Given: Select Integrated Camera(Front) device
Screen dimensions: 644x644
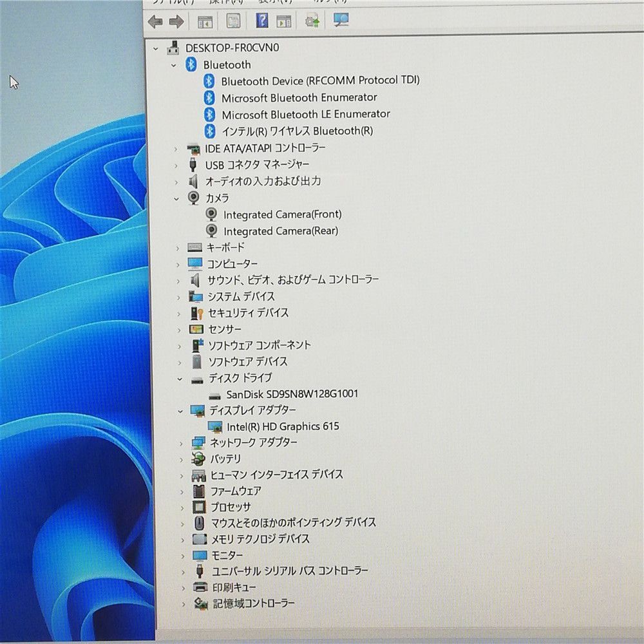Looking at the screenshot, I should pos(282,214).
